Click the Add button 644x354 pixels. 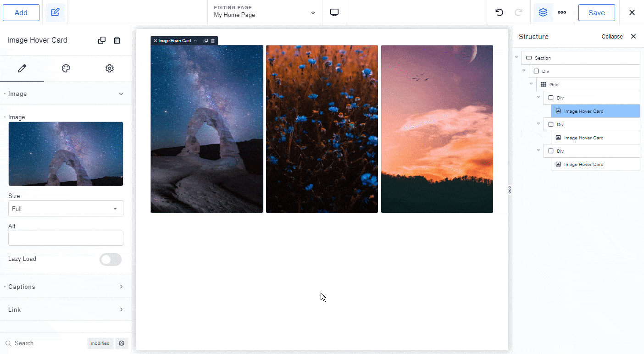coord(21,12)
